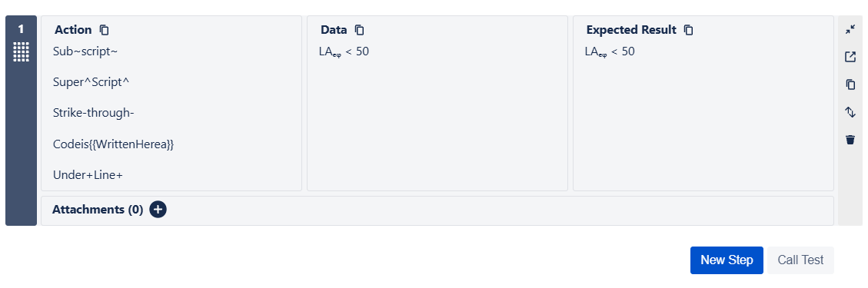Duplicate step 1 using the clone icon
The height and width of the screenshot is (288, 868).
pos(850,84)
